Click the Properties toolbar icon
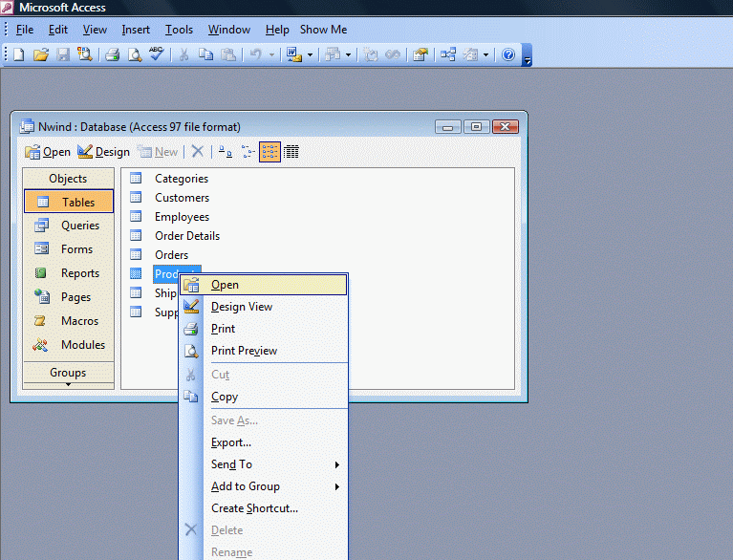 tap(420, 54)
